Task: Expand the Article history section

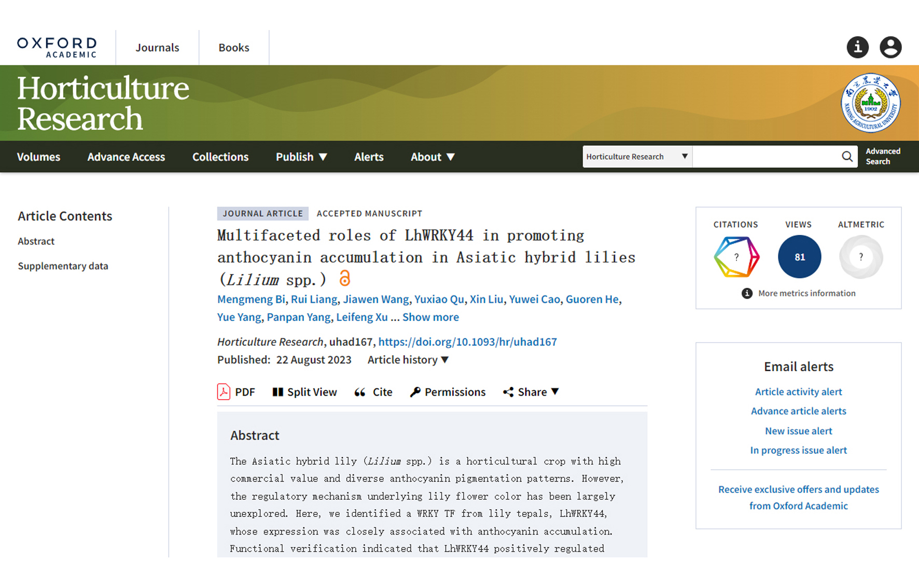Action: coord(408,359)
